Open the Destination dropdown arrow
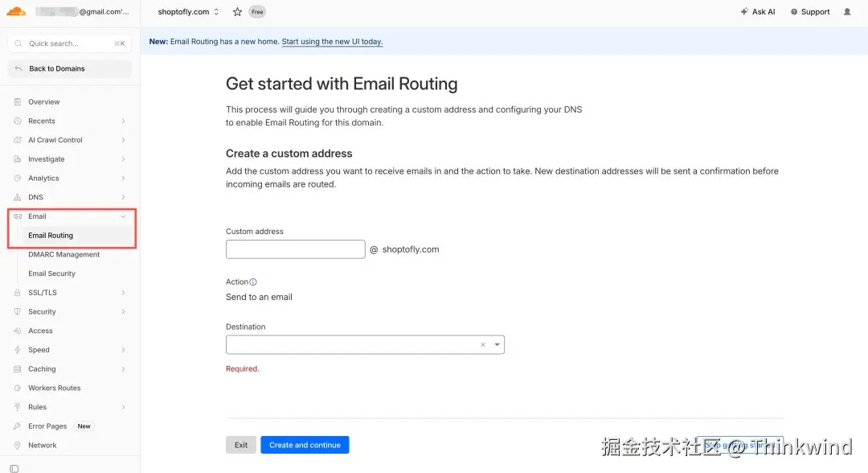Screen dimensions: 868x473 (x=497, y=344)
